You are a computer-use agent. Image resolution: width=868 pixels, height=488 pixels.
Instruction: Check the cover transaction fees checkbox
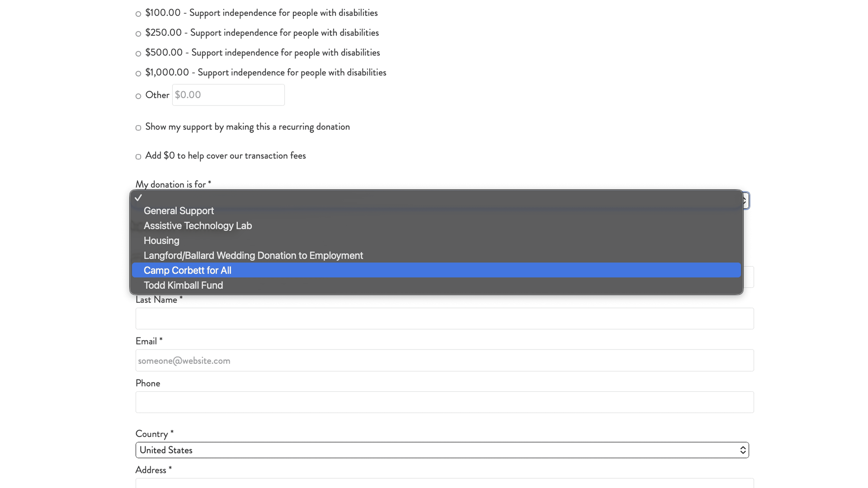point(138,157)
